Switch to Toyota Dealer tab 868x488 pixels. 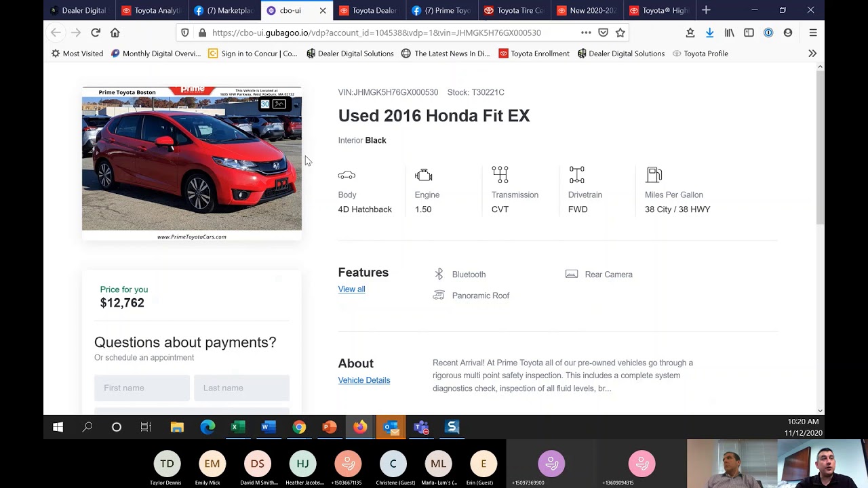tap(368, 10)
